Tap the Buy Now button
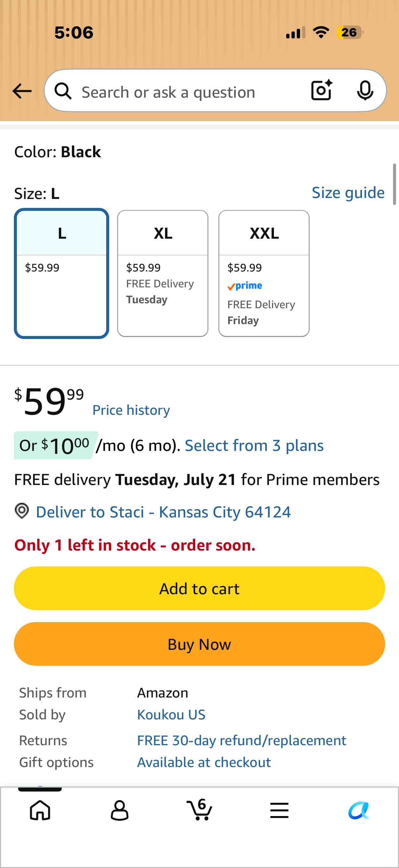Viewport: 399px width, 868px height. point(199,644)
